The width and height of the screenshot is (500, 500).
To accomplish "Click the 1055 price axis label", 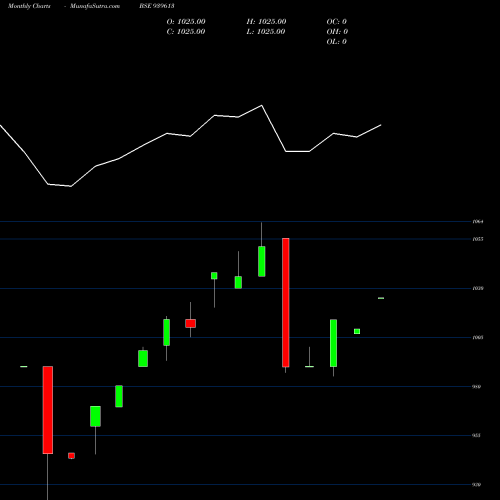I will pyautogui.click(x=478, y=239).
